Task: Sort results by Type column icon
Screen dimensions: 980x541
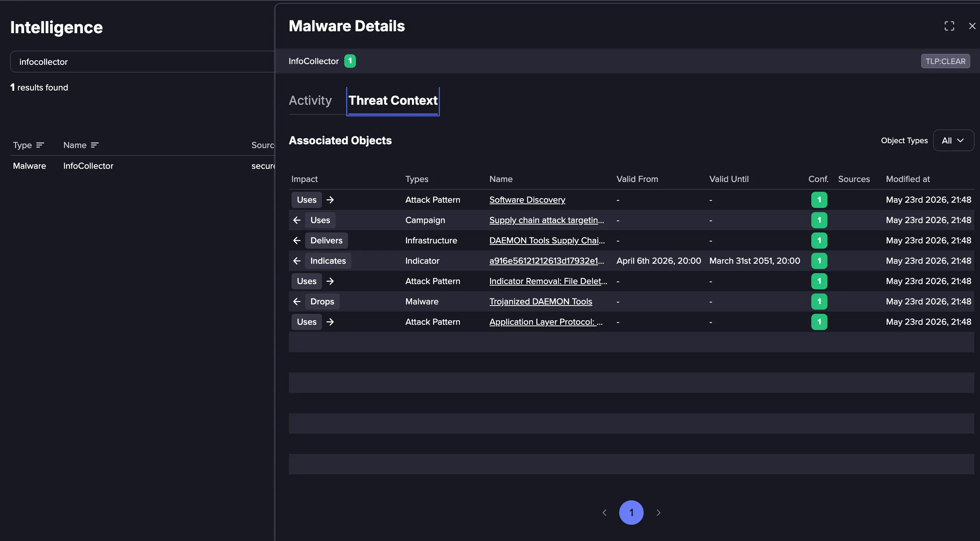Action: (x=40, y=145)
